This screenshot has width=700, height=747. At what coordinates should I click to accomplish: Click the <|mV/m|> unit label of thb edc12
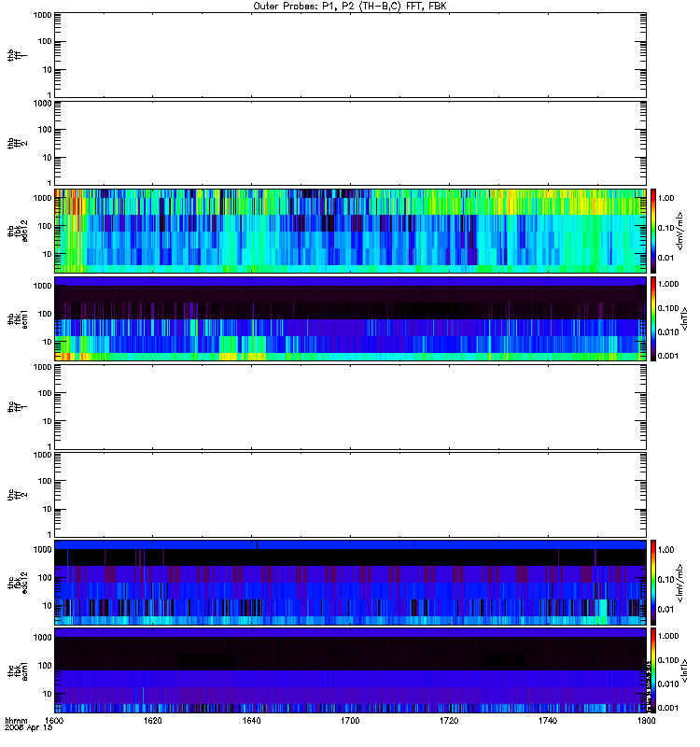pos(680,231)
